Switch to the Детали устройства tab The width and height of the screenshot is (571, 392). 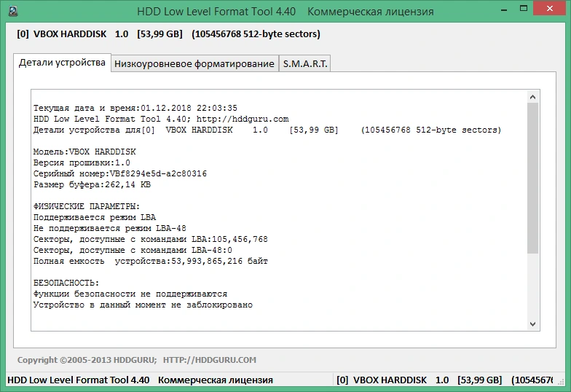pyautogui.click(x=63, y=63)
